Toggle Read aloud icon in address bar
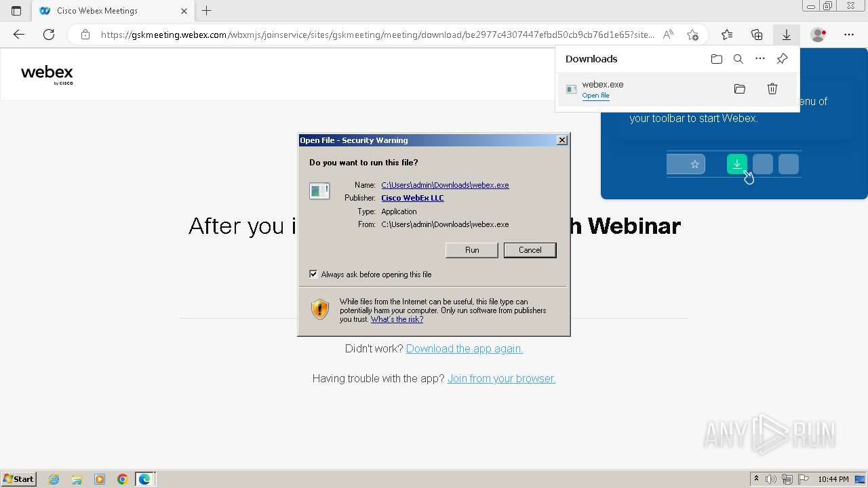 [x=668, y=35]
